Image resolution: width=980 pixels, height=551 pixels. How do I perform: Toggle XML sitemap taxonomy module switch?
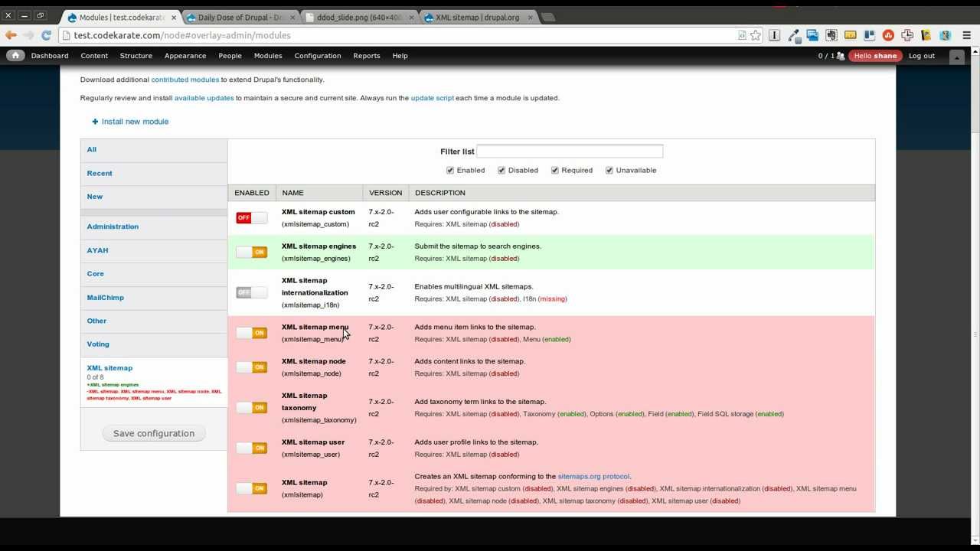click(251, 408)
